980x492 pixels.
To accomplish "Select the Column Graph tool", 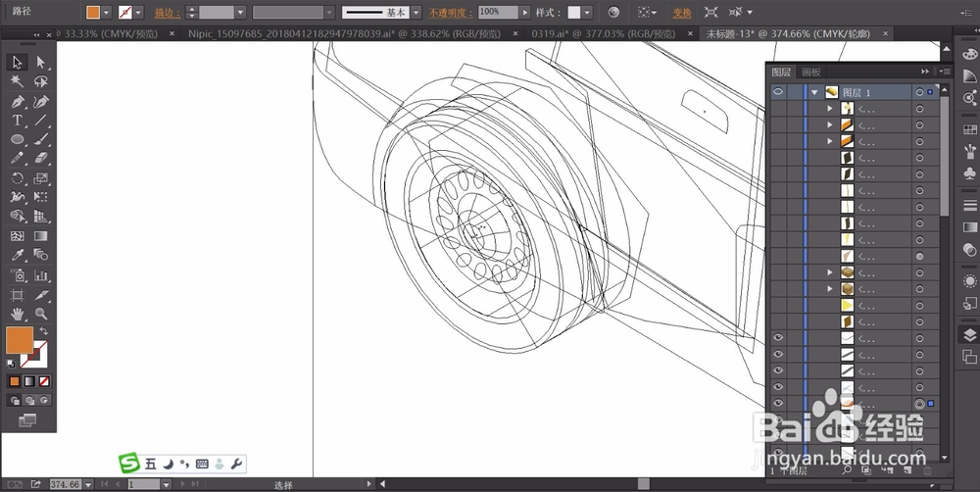I will tap(40, 275).
